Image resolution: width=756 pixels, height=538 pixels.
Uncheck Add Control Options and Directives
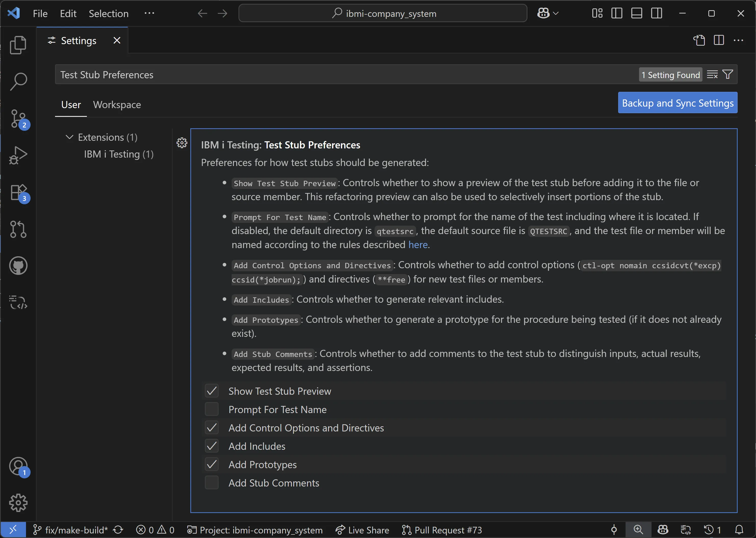pos(211,428)
